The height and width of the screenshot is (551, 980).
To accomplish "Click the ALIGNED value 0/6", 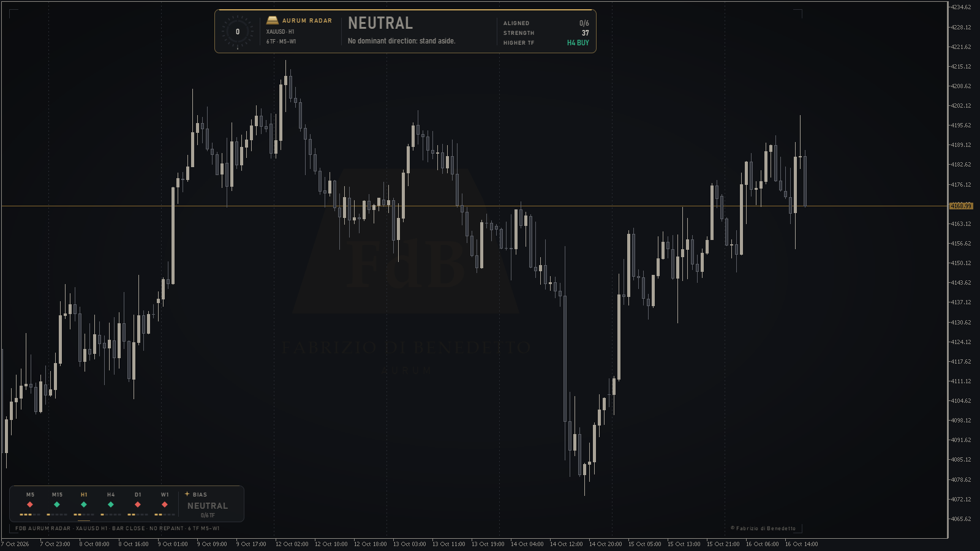I will 584,23.
